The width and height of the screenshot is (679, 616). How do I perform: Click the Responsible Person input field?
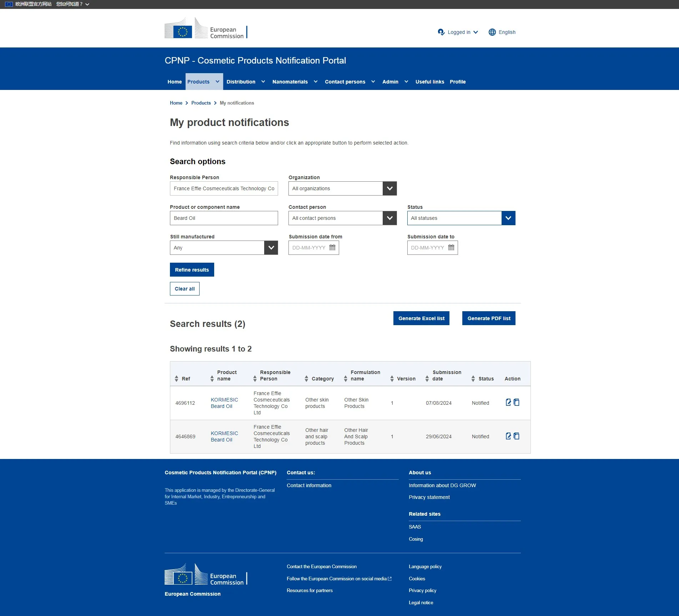[x=224, y=188]
